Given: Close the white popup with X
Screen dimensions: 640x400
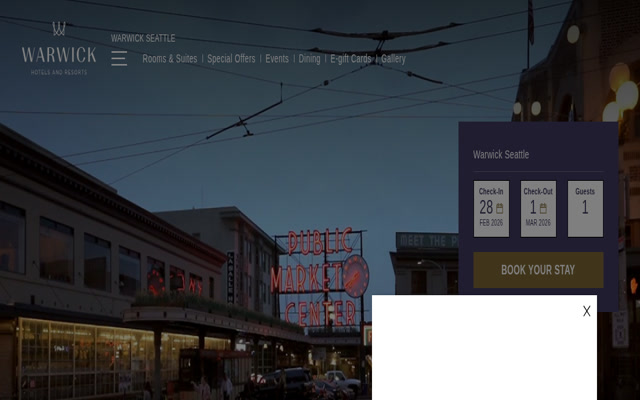Looking at the screenshot, I should point(587,311).
